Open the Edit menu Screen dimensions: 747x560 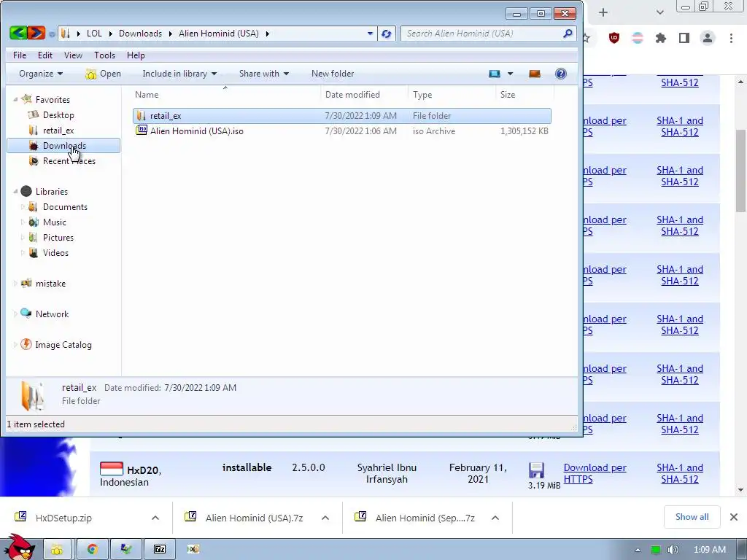tap(45, 55)
